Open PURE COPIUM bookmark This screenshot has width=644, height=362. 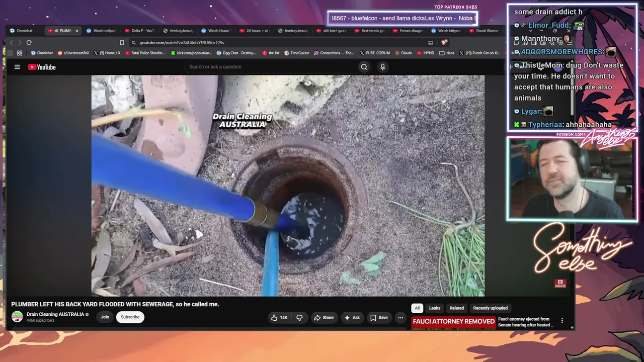(x=375, y=53)
